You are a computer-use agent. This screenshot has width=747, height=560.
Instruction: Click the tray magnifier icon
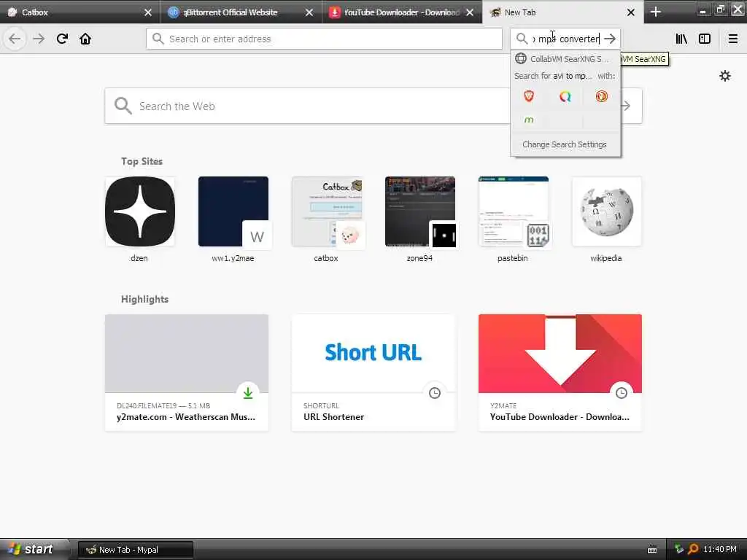point(693,549)
